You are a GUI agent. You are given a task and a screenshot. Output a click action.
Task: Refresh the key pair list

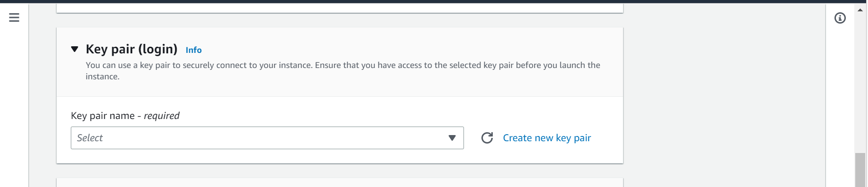(x=487, y=138)
